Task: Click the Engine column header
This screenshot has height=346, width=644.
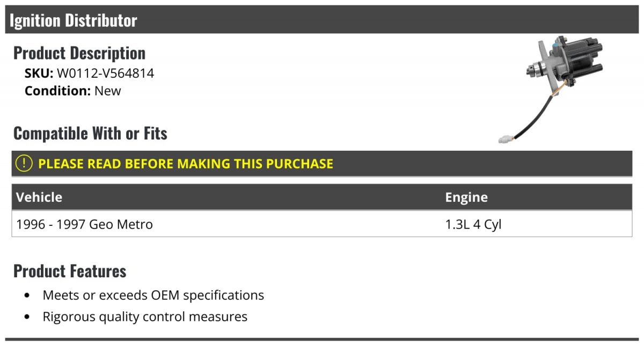Action: 466,197
